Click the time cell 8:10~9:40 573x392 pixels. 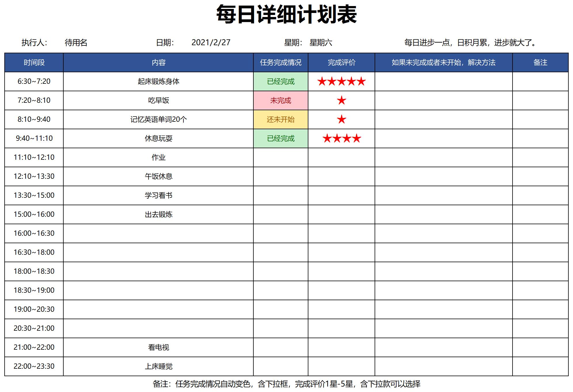point(34,119)
